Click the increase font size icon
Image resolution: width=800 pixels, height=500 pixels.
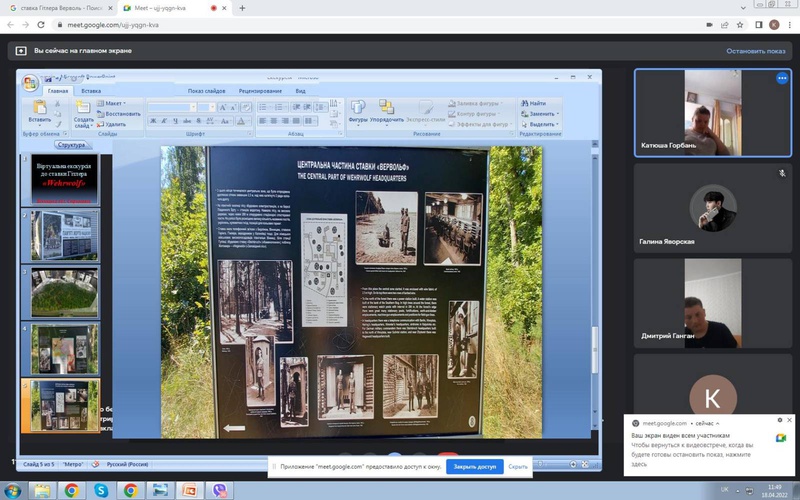coord(223,107)
